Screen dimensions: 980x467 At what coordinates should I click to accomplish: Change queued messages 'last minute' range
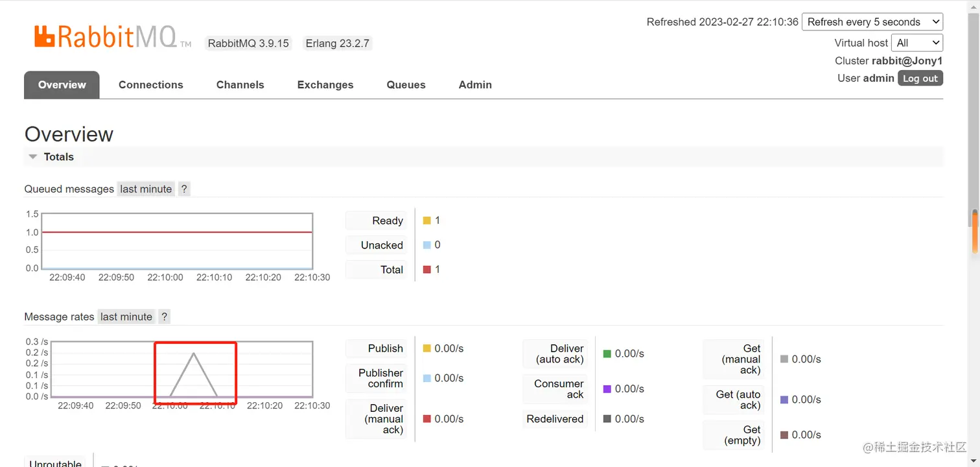pyautogui.click(x=146, y=189)
